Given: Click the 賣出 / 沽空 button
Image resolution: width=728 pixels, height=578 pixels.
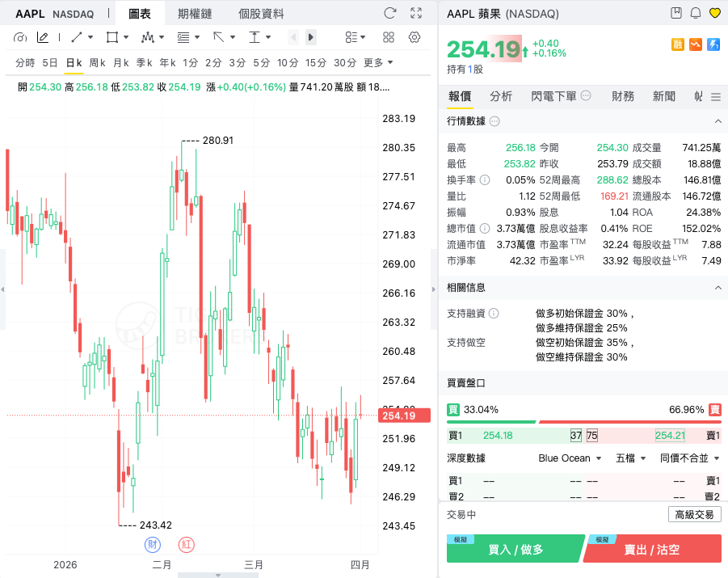Looking at the screenshot, I should click(652, 549).
